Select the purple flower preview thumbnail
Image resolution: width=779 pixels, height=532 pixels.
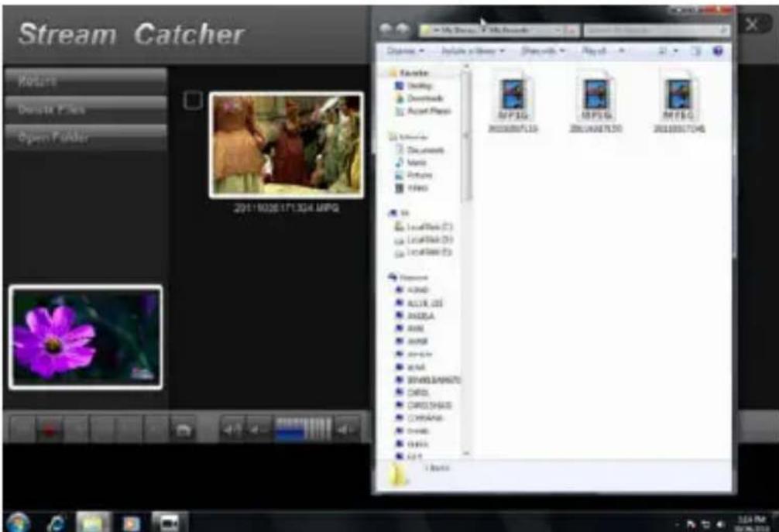point(86,337)
